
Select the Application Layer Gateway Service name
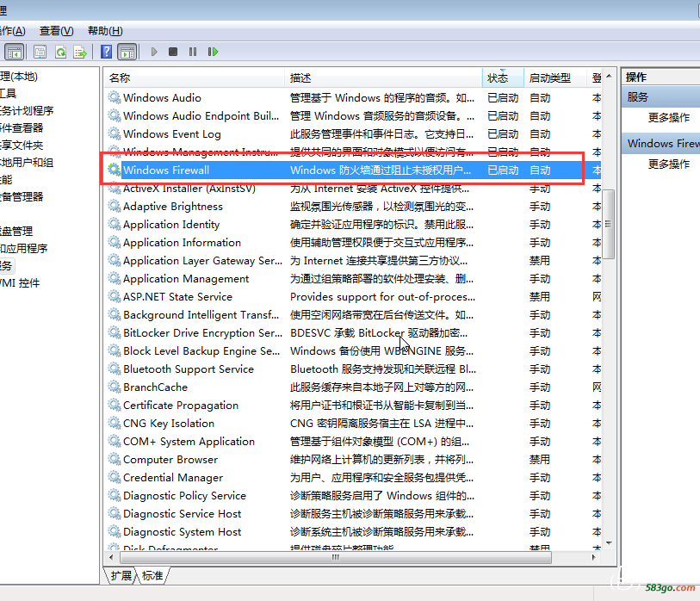(x=202, y=260)
